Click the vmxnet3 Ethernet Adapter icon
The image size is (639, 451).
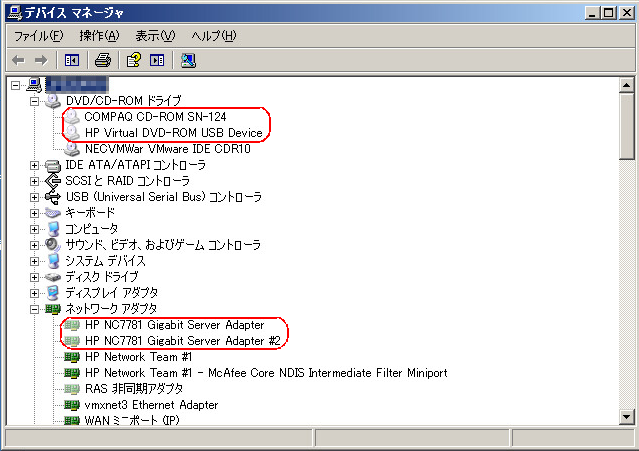[72, 405]
